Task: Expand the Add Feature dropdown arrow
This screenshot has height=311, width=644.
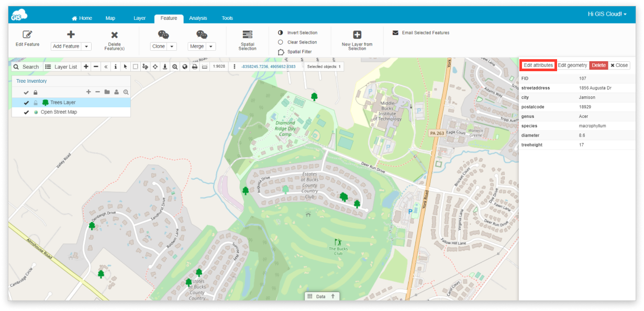Action: pos(86,47)
